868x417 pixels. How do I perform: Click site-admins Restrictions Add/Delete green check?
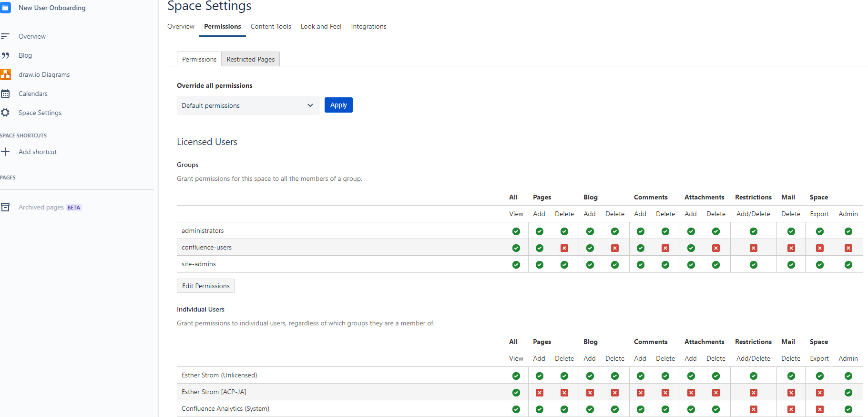tap(754, 265)
